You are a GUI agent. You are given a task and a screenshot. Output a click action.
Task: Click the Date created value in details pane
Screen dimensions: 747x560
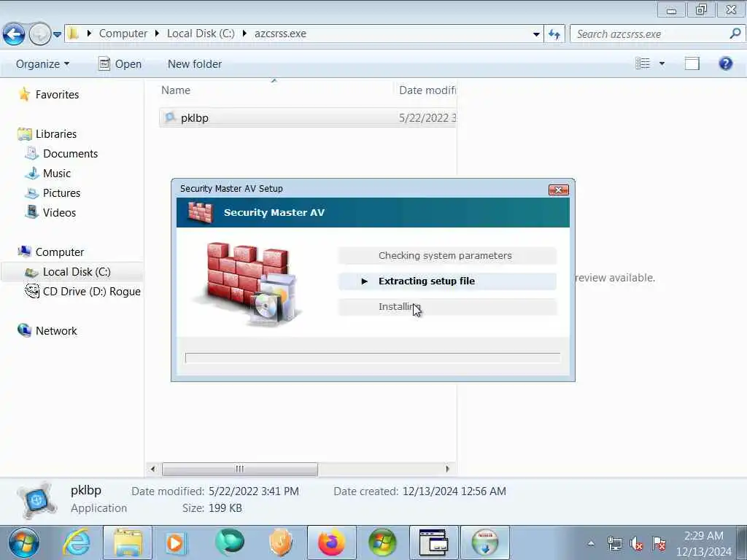pos(454,491)
